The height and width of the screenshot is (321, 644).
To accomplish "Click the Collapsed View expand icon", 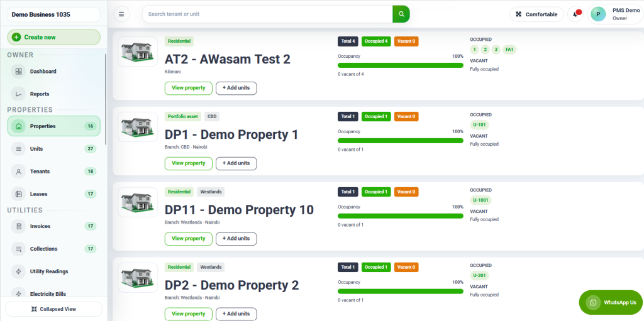I will 34,309.
